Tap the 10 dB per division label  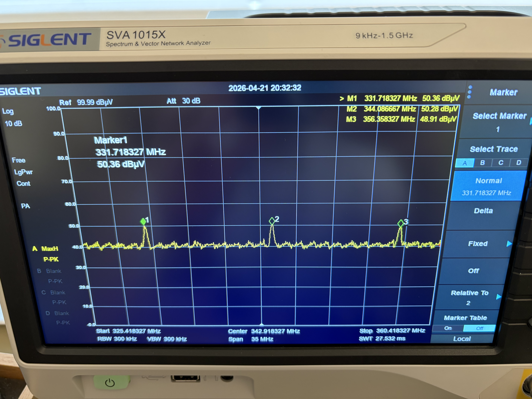(14, 124)
